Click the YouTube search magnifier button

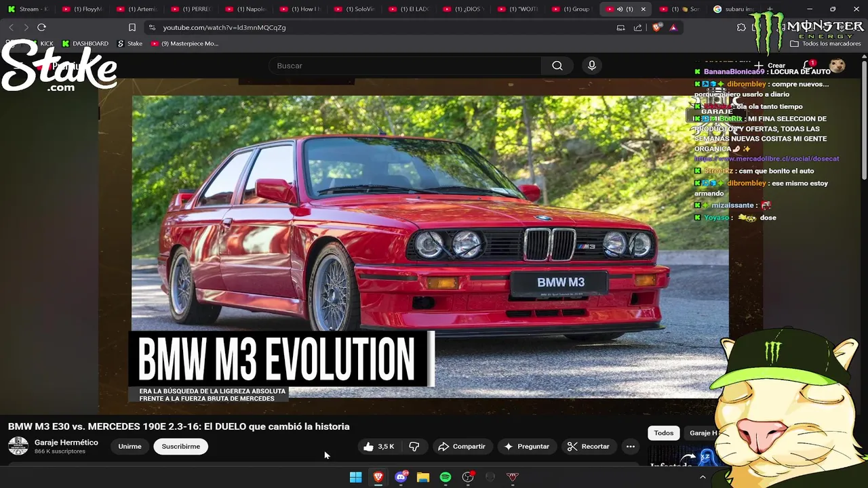pos(557,66)
